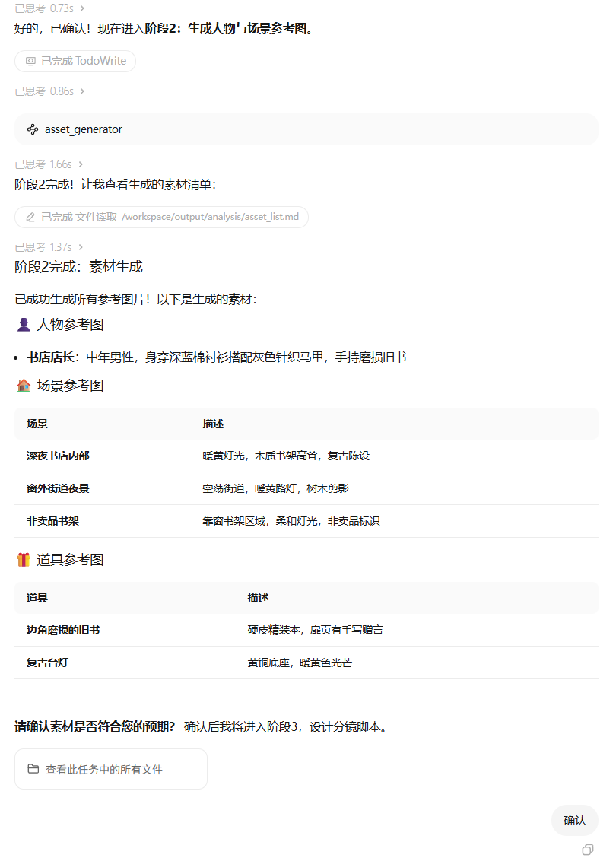
Task: Click the 已完成 TodoWrite status pill
Action: pyautogui.click(x=75, y=61)
